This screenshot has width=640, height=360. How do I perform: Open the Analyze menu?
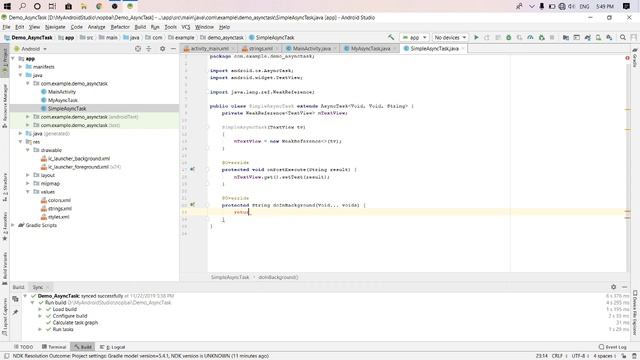[x=96, y=27]
